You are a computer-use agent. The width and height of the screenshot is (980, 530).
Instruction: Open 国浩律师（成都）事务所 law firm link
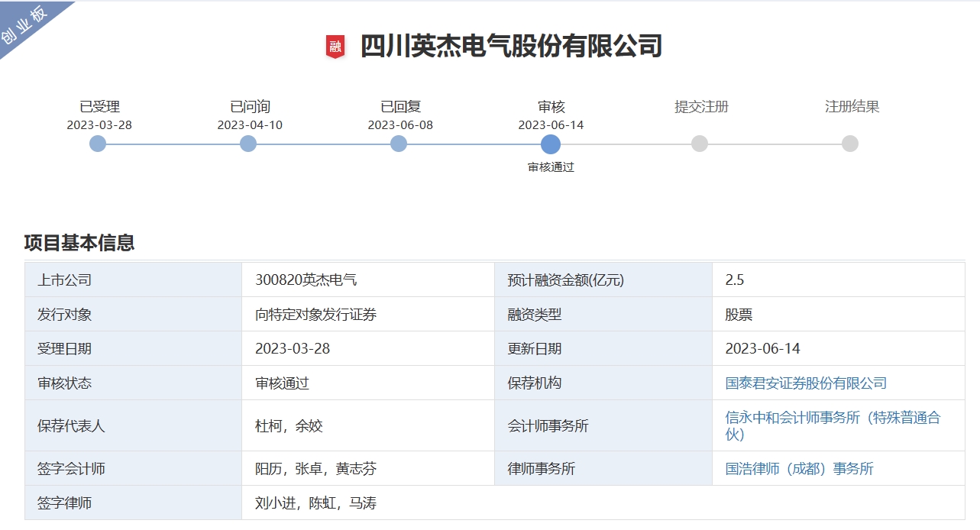point(799,468)
